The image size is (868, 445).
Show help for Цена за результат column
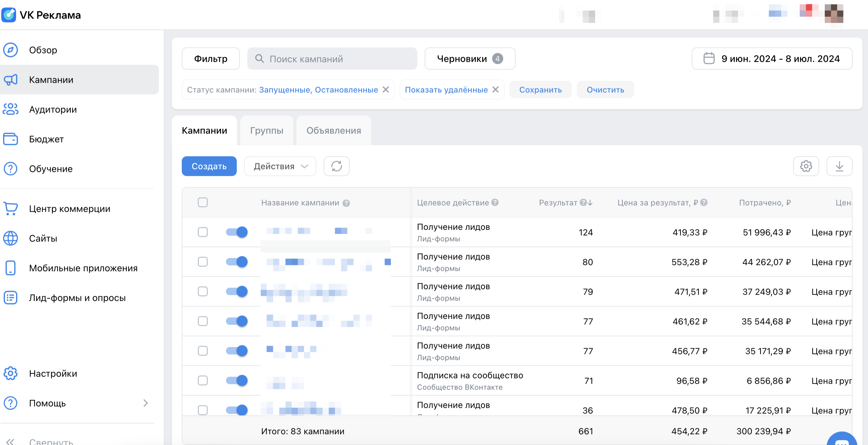[704, 202]
